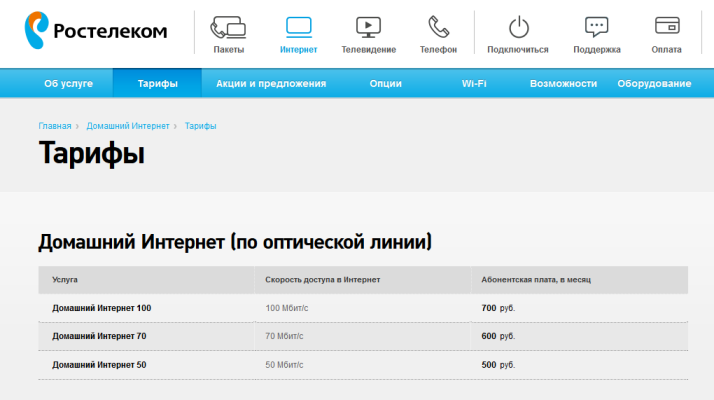The height and width of the screenshot is (400, 714).
Task: Follow the Главная breadcrumb link
Action: (55, 126)
